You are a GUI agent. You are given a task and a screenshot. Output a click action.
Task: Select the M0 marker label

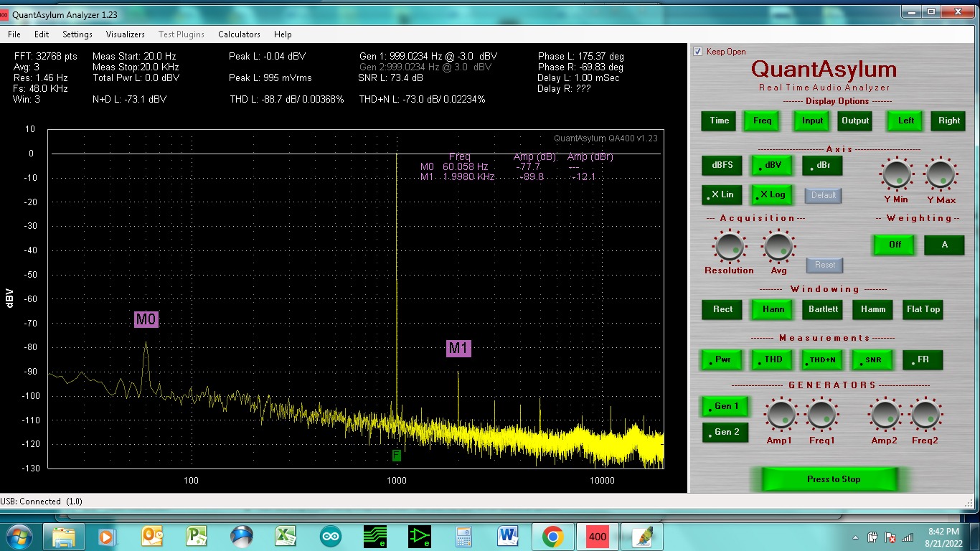(146, 320)
